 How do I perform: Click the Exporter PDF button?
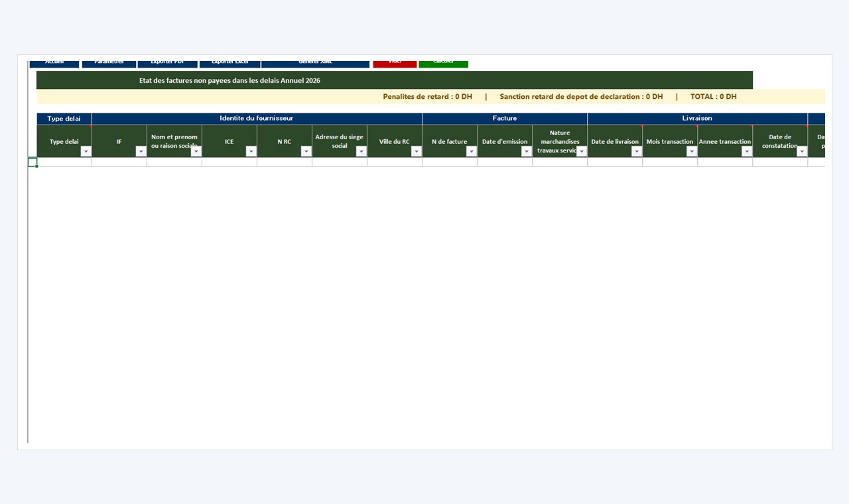(x=168, y=63)
